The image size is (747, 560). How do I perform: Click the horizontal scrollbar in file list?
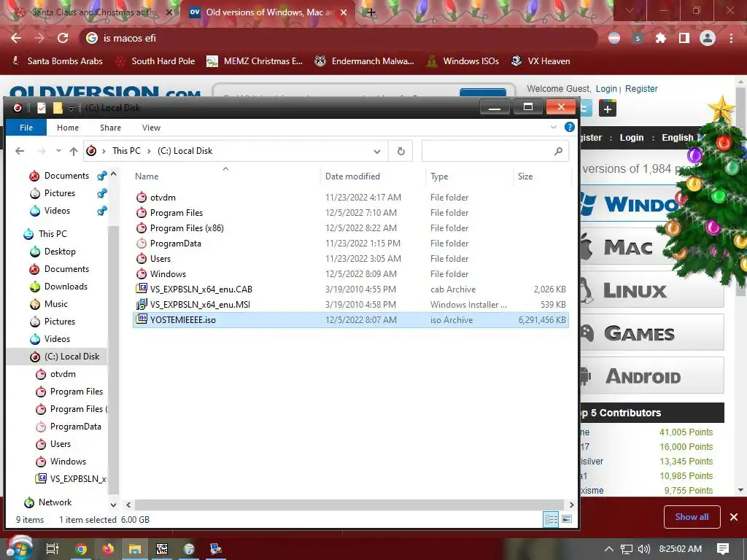tap(349, 505)
